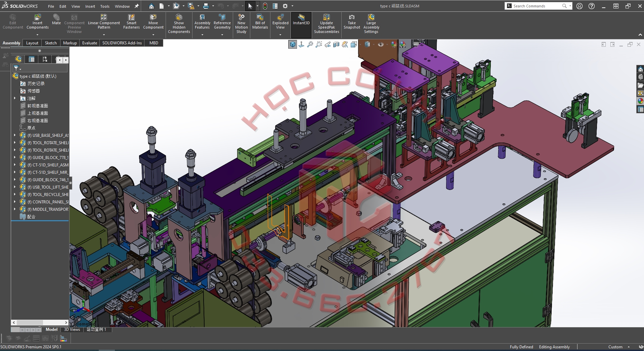Expand the CONTROL_PANEL_S tree node
Screen dimensions: 644x351
click(x=15, y=202)
